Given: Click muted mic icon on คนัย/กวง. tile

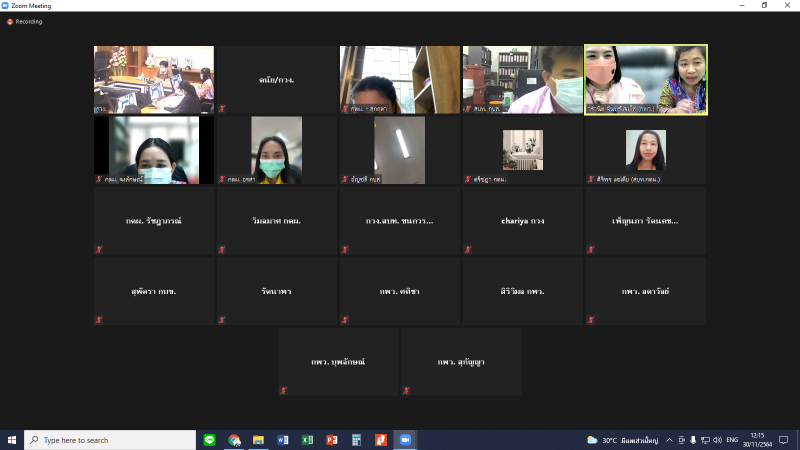Looking at the screenshot, I should [x=222, y=109].
